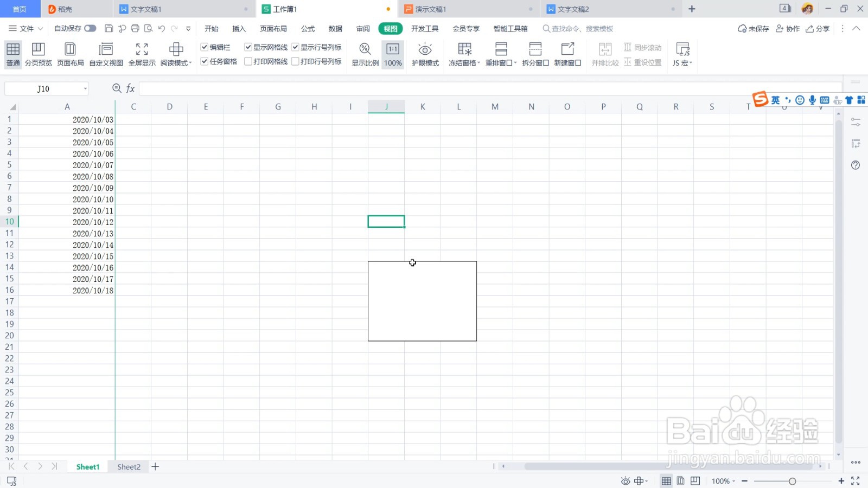Screen dimensions: 868x488
Task: Open the 数据 data ribbon tab
Action: (335, 29)
